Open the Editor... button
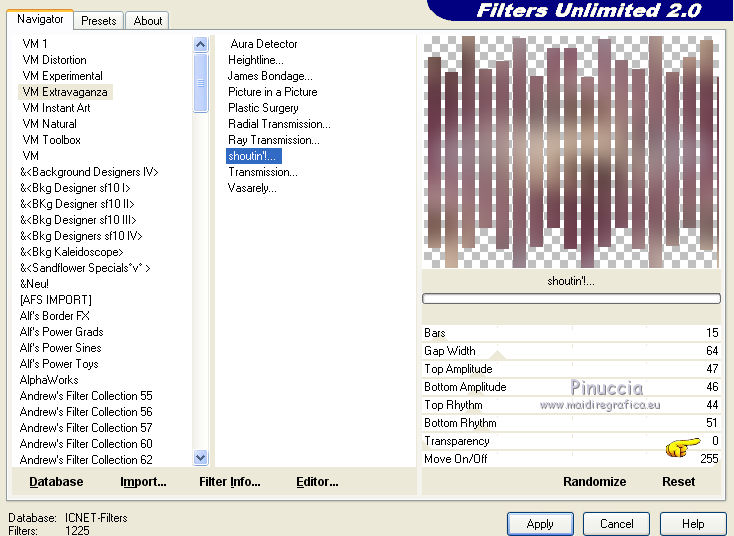 317,482
